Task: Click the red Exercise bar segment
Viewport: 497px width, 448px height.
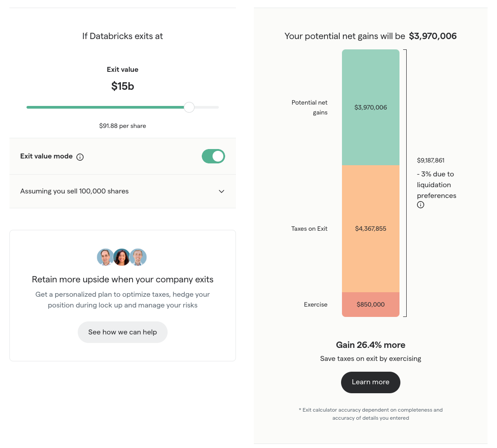Action: 370,304
